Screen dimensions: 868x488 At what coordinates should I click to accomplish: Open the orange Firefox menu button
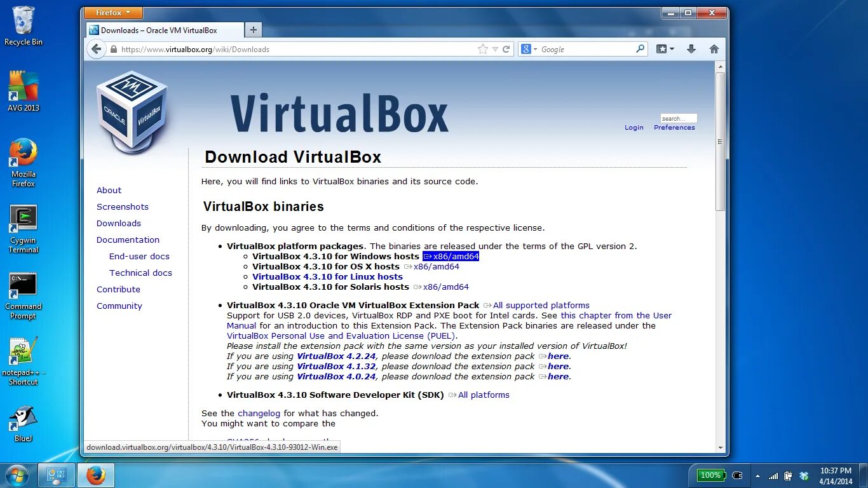pos(113,13)
